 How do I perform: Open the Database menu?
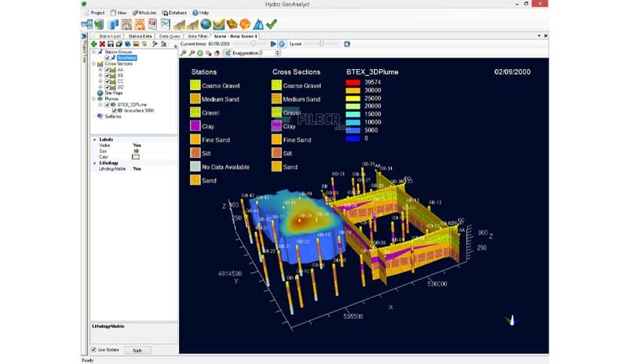(x=175, y=13)
